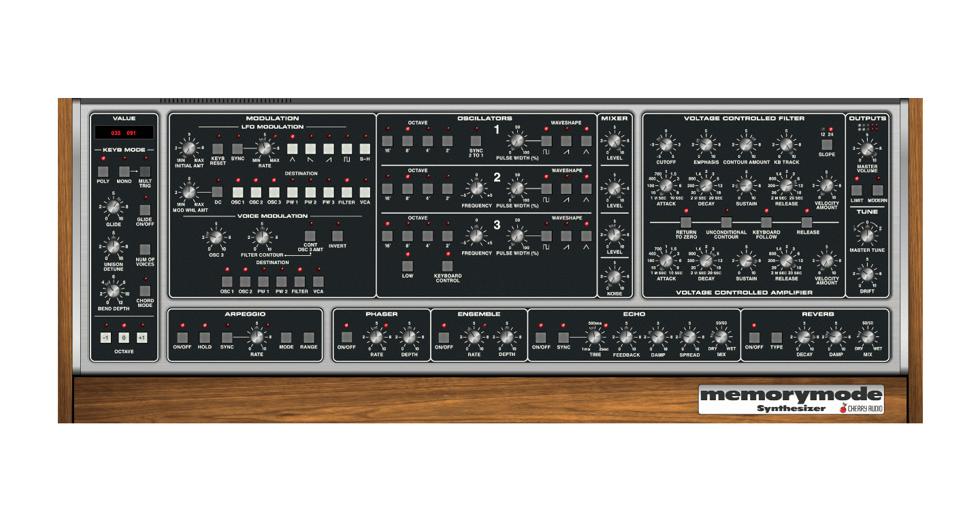Image resolution: width=980 pixels, height=520 pixels.
Task: Enable Oscillator 2 pulse waveshape button
Action: [x=546, y=189]
